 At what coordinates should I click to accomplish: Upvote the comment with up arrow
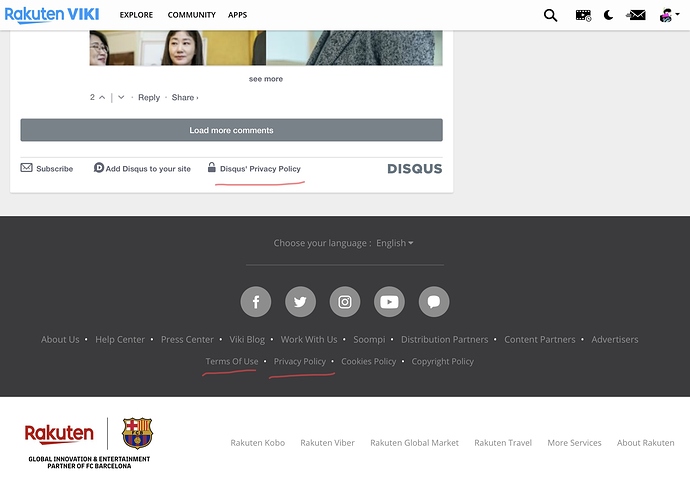(102, 97)
